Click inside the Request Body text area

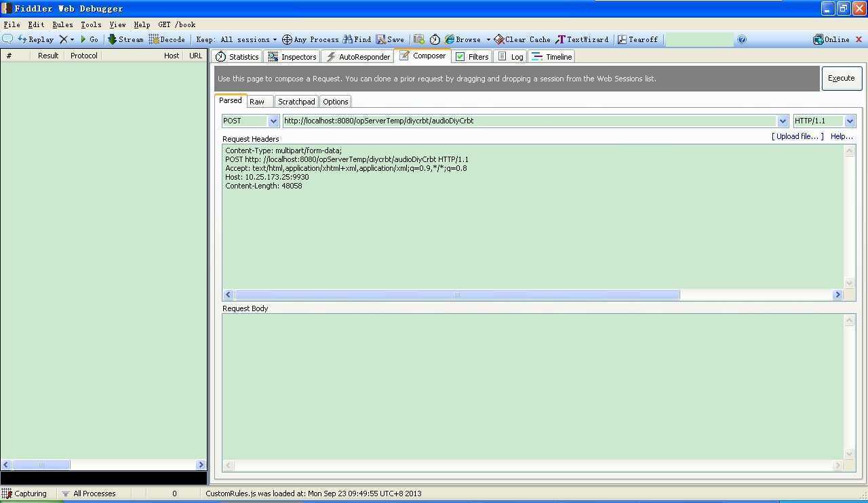tap(533, 386)
